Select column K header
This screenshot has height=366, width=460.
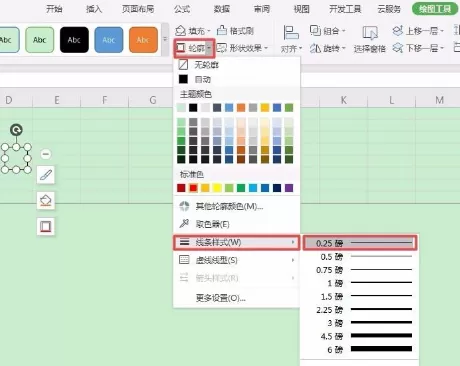pos(343,100)
